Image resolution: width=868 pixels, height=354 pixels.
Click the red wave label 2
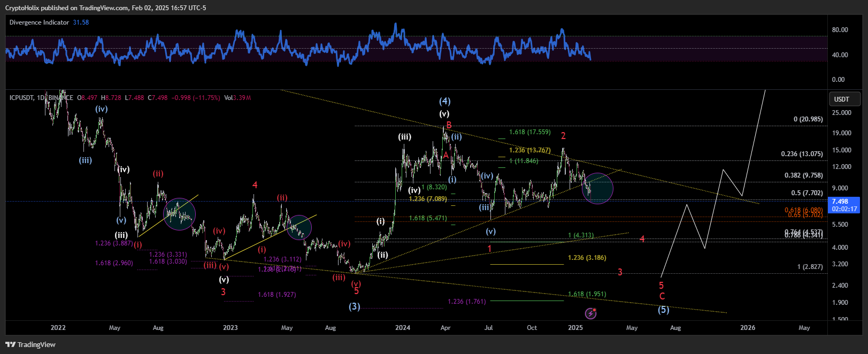click(563, 136)
